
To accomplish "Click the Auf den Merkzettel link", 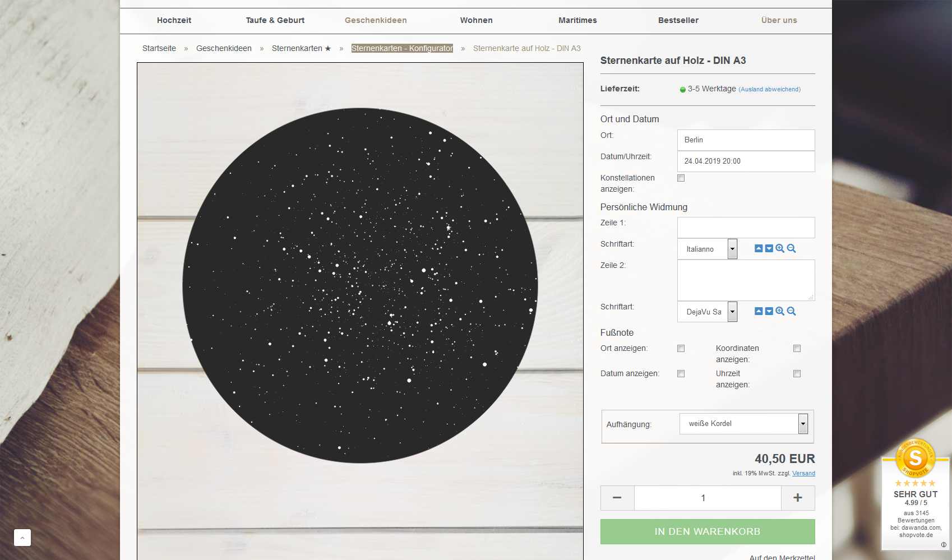I will 782,557.
